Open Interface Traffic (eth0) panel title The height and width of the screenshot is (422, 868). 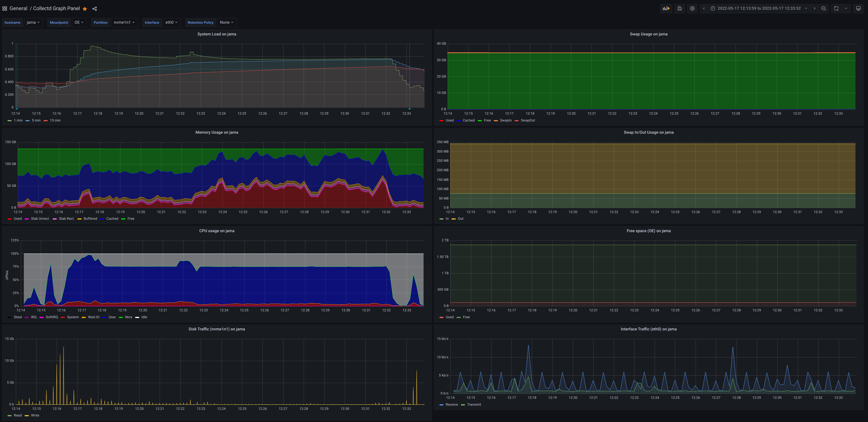click(649, 329)
